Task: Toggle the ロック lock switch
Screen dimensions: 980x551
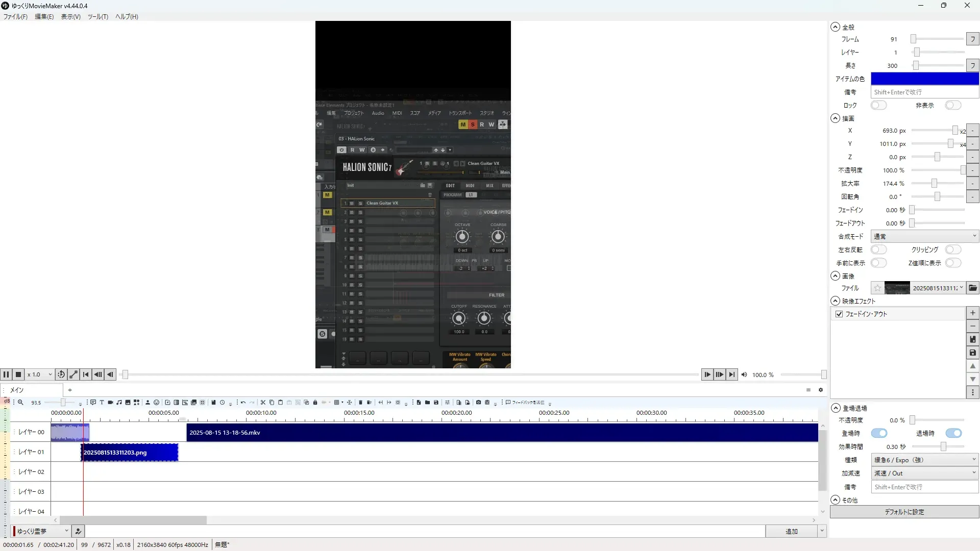Action: [x=878, y=105]
